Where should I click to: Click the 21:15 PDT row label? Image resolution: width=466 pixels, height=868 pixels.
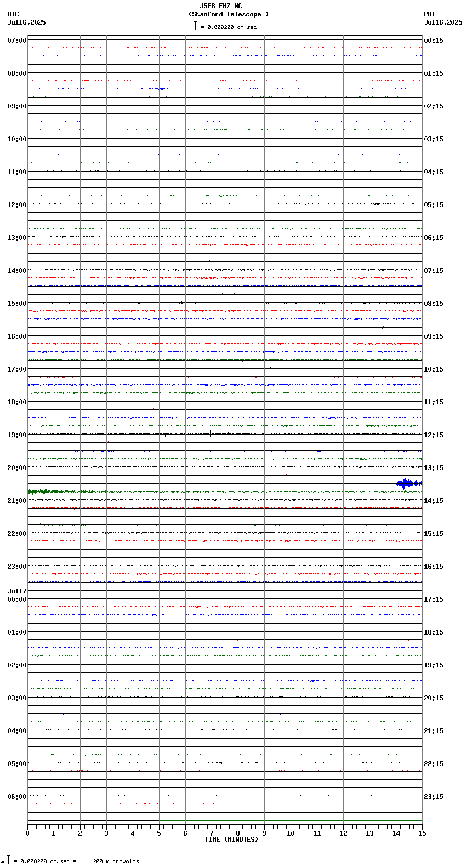coord(434,731)
